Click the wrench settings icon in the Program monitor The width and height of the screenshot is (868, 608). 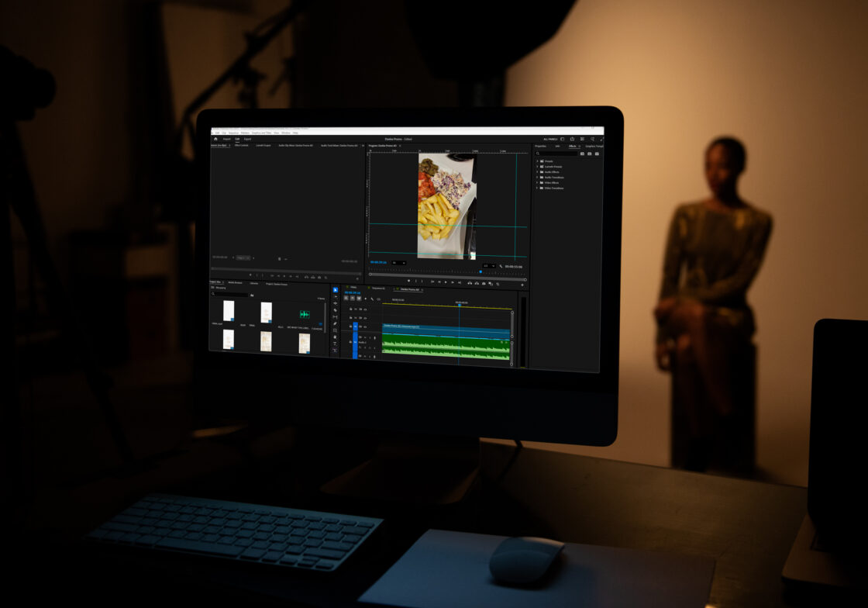501,265
